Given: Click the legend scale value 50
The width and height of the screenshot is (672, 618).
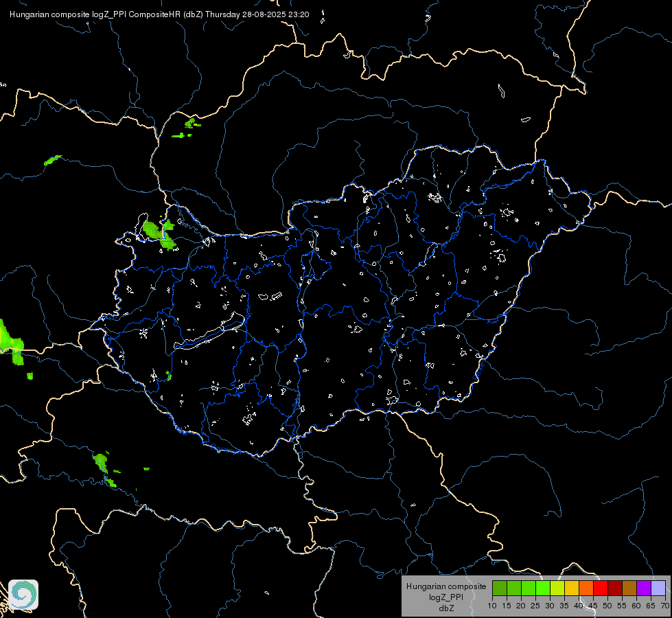Looking at the screenshot, I should click(x=607, y=606).
